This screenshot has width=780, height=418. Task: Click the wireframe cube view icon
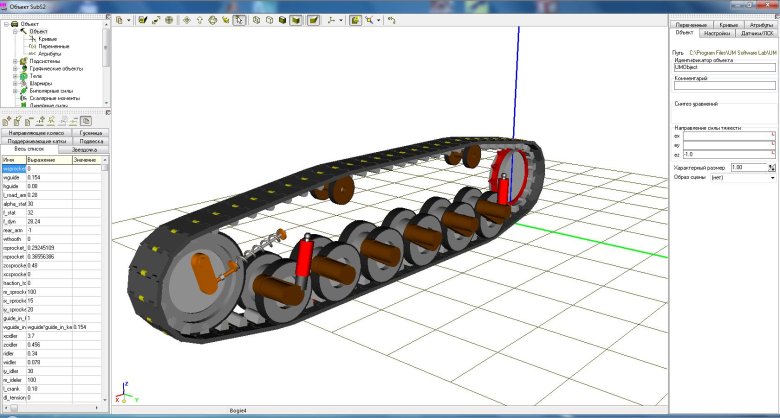[256, 19]
